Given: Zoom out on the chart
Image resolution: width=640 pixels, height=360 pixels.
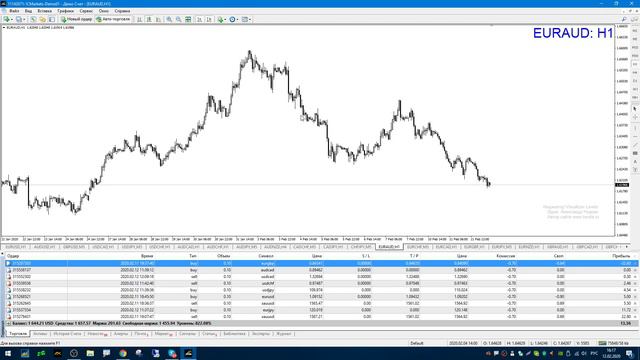Looking at the screenshot, I should coord(178,19).
